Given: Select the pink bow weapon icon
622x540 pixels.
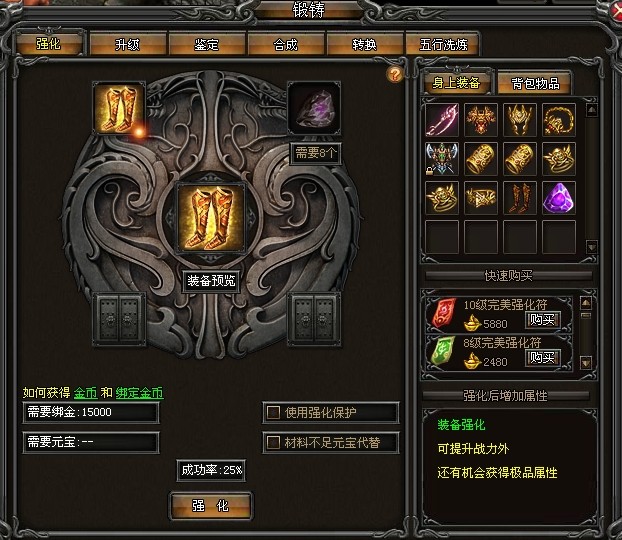Looking at the screenshot, I should pyautogui.click(x=442, y=119).
